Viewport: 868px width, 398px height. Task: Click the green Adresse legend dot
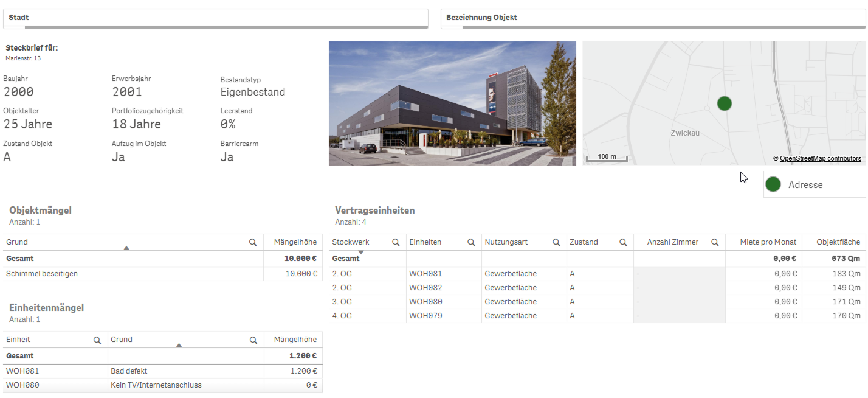click(x=773, y=184)
